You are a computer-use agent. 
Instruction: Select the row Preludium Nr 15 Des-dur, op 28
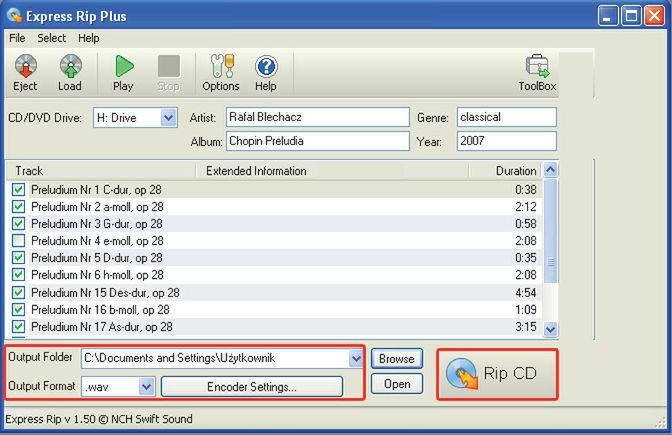(x=274, y=293)
